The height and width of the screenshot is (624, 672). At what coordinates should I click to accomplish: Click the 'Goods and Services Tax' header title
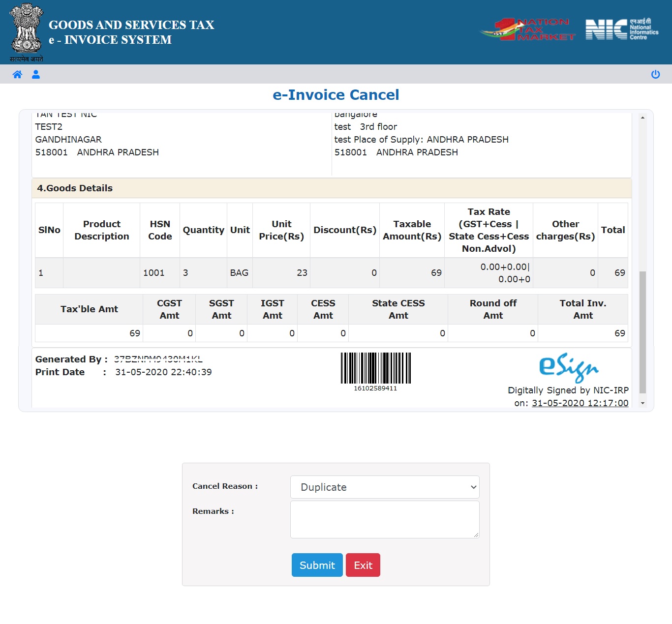131,25
